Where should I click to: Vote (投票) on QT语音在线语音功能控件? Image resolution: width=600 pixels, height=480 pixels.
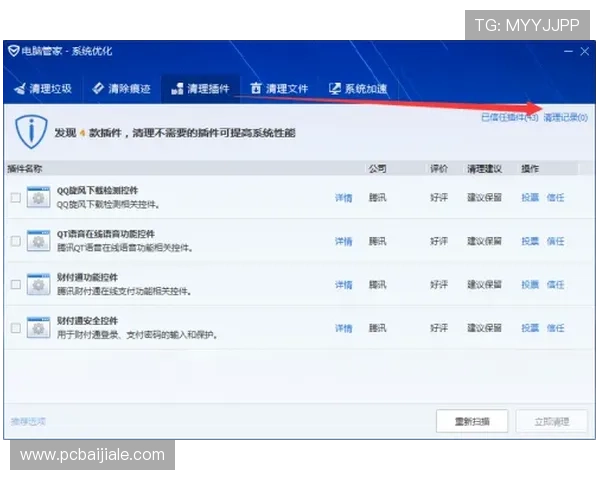tap(530, 241)
